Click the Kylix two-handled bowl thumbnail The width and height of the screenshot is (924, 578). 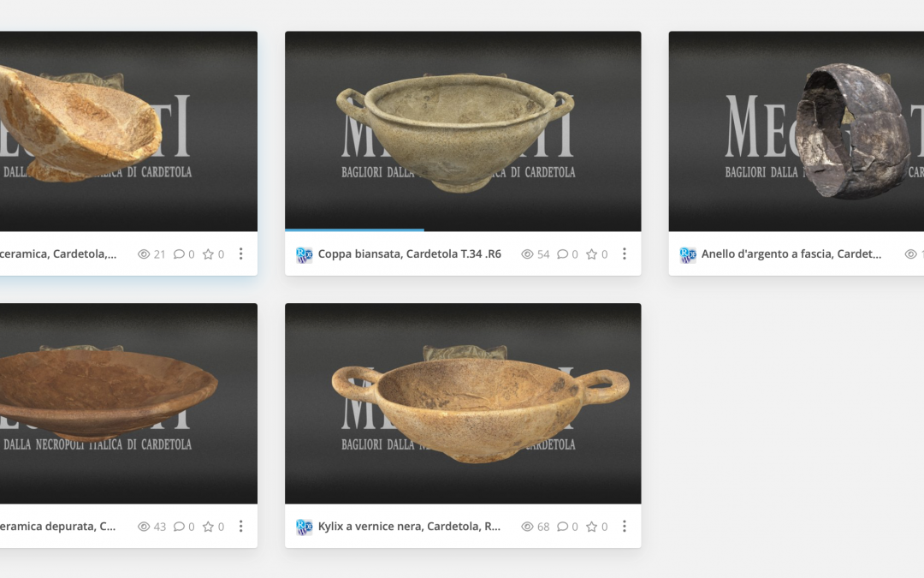coord(463,403)
